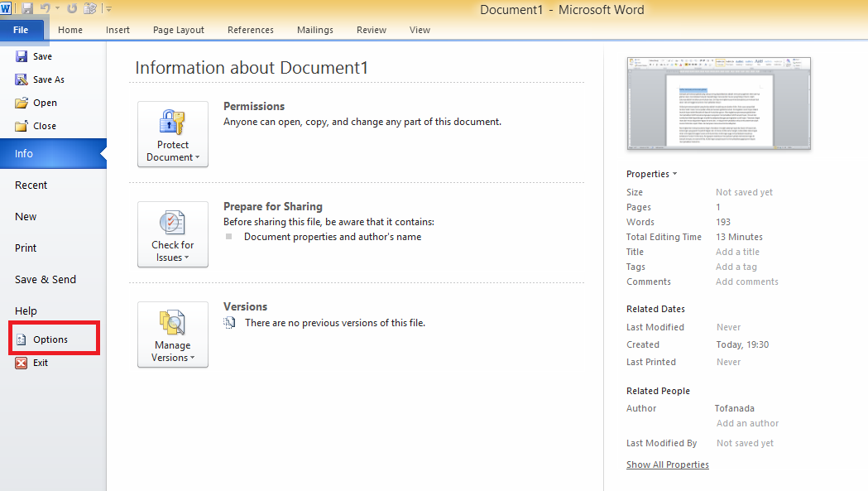Click the Permissions heading
The width and height of the screenshot is (868, 491).
click(254, 107)
